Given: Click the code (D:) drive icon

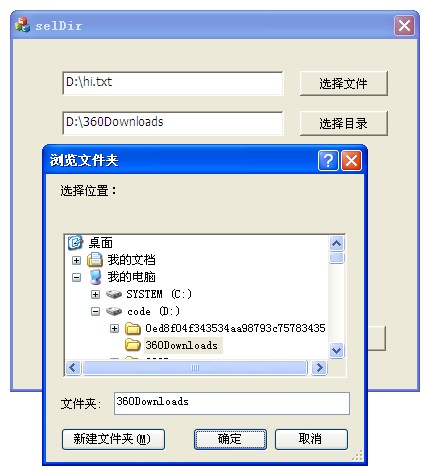Looking at the screenshot, I should [x=114, y=311].
